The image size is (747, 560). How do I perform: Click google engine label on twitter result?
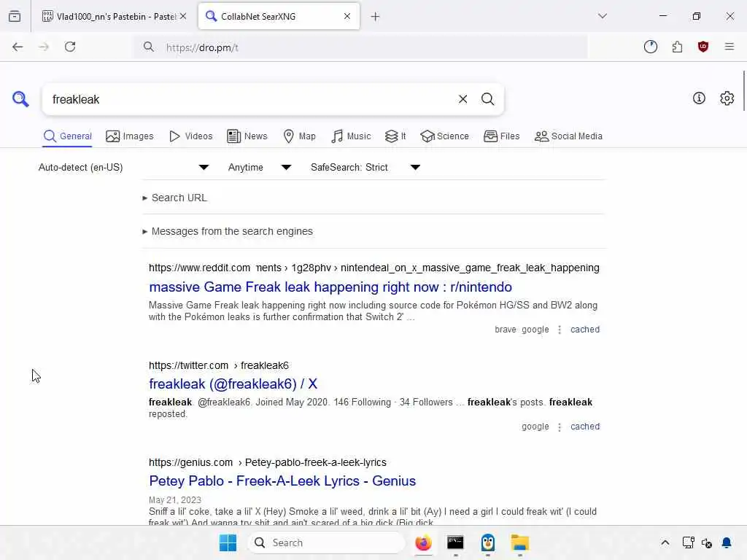[535, 426]
